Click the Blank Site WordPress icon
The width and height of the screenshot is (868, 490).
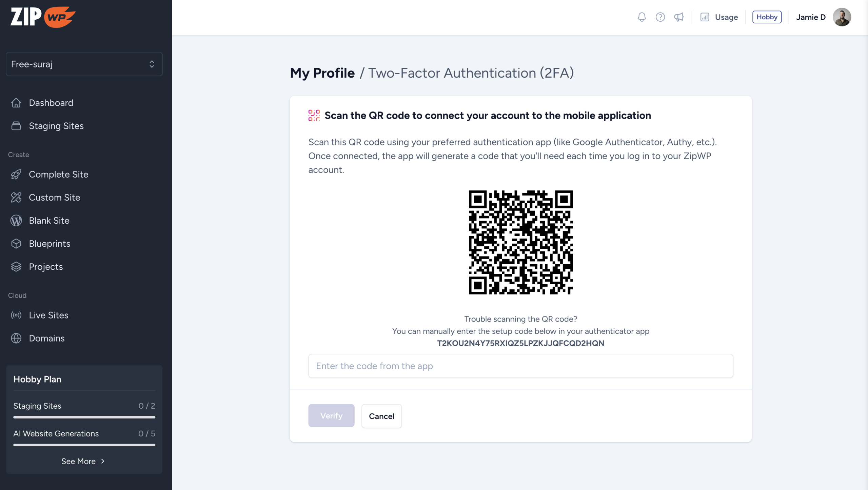(x=16, y=221)
